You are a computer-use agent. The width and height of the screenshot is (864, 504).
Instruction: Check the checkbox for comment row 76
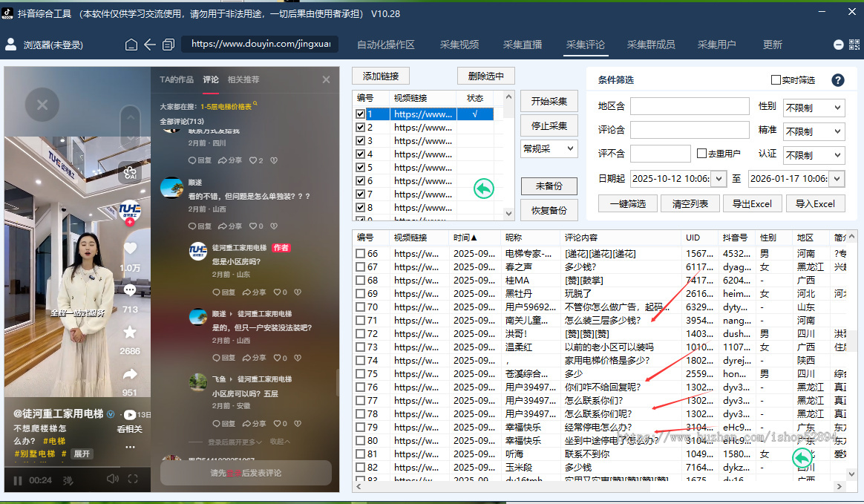(x=360, y=387)
